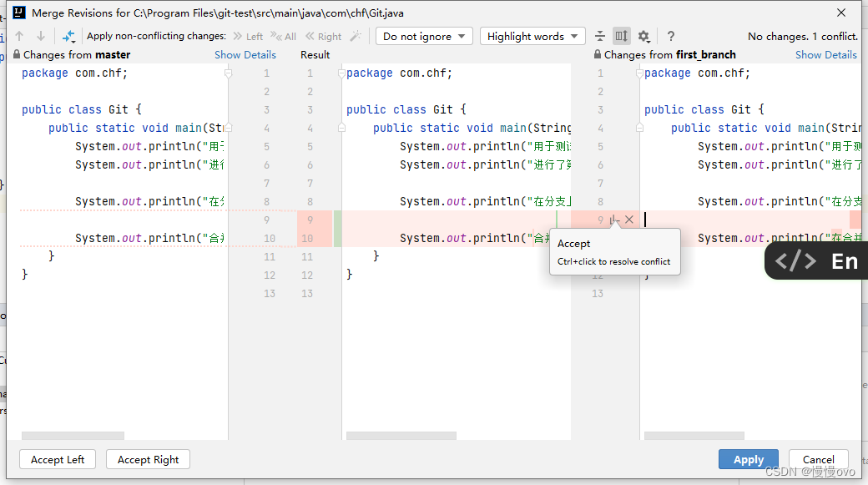Screen dimensions: 868x485
Task: Click Accept Left button
Action: pyautogui.click(x=58, y=459)
